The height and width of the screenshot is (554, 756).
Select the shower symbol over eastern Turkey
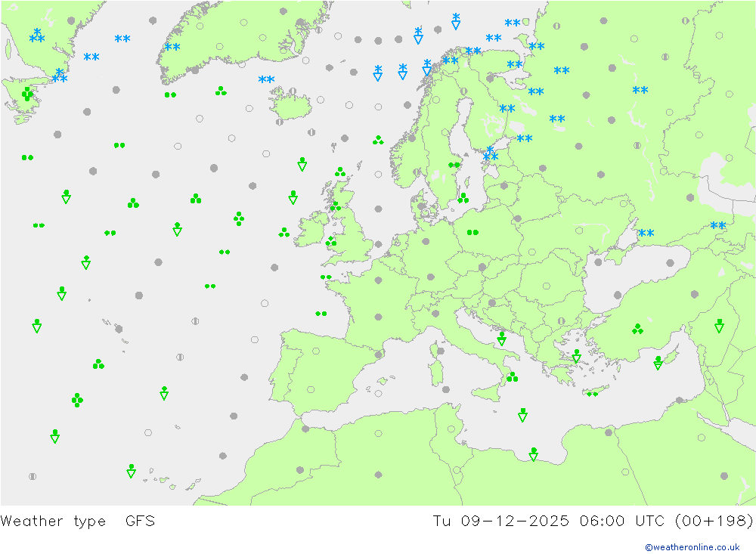point(720,326)
